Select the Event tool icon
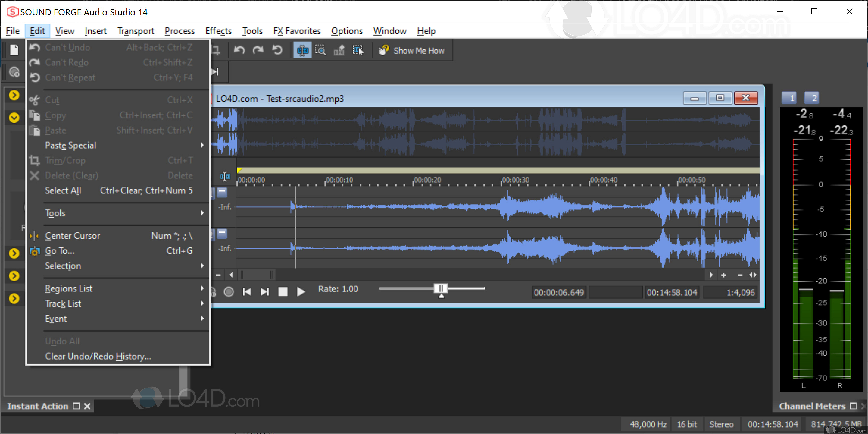868x434 pixels. click(x=358, y=51)
